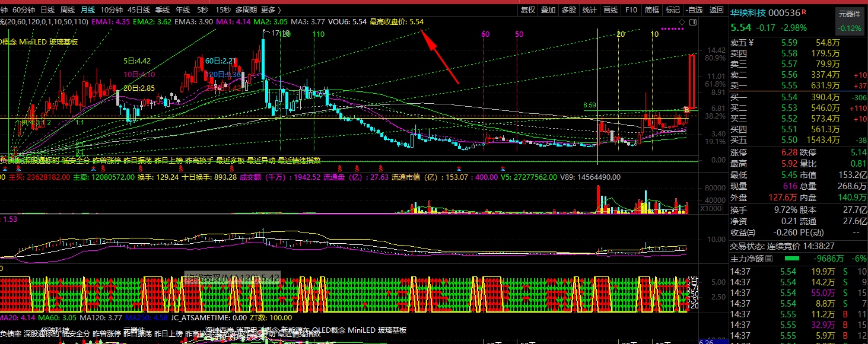Open the 元器件 sector tag

click(850, 14)
